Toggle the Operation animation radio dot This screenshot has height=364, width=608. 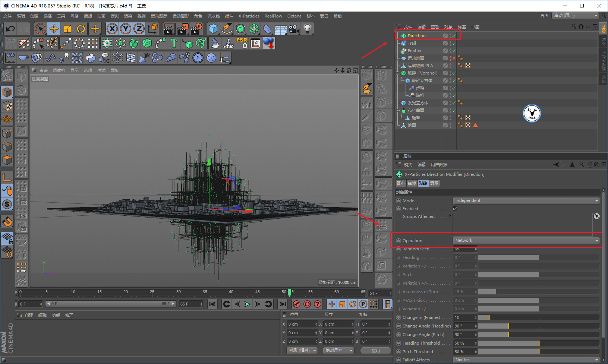click(398, 241)
